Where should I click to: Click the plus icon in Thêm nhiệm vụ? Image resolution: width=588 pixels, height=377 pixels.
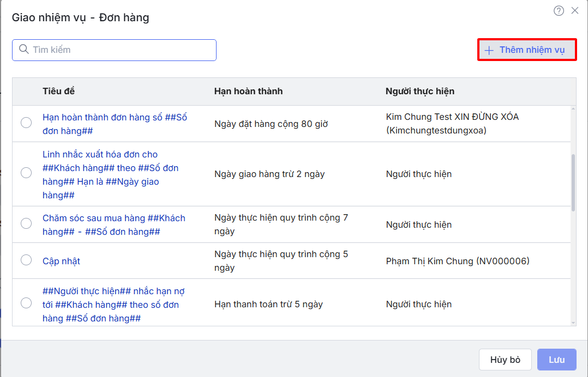click(489, 50)
